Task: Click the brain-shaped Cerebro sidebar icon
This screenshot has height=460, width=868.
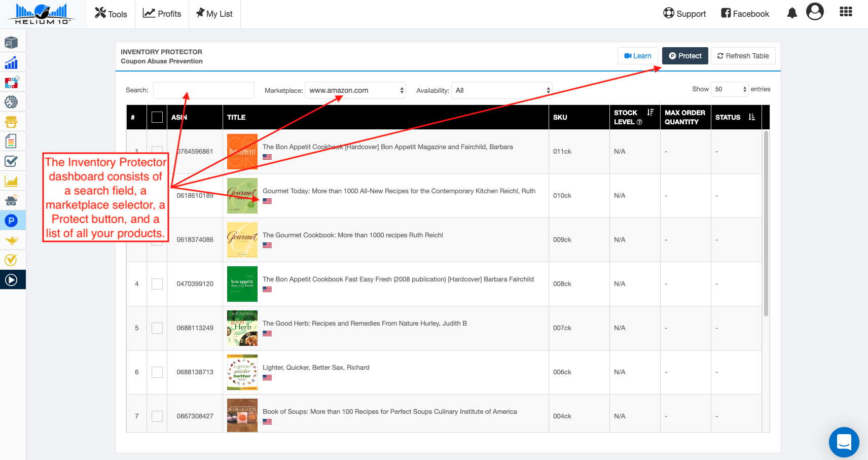Action: (11, 102)
